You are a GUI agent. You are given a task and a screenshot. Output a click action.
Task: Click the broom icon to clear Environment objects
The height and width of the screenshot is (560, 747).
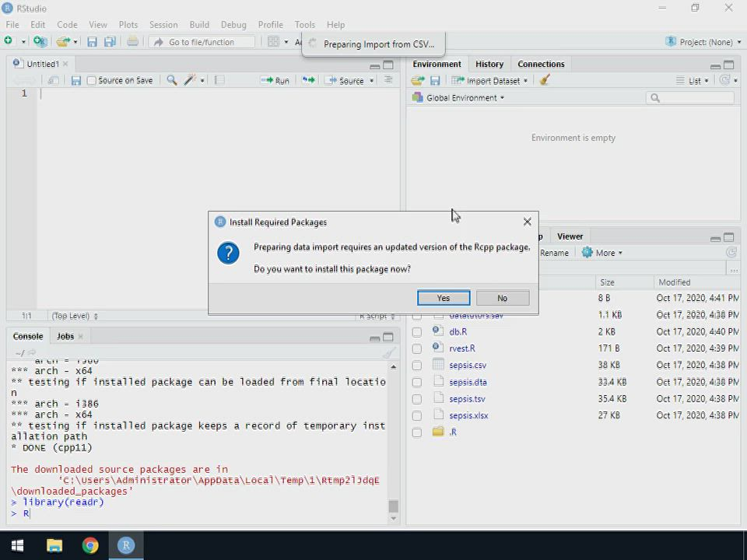click(x=545, y=80)
